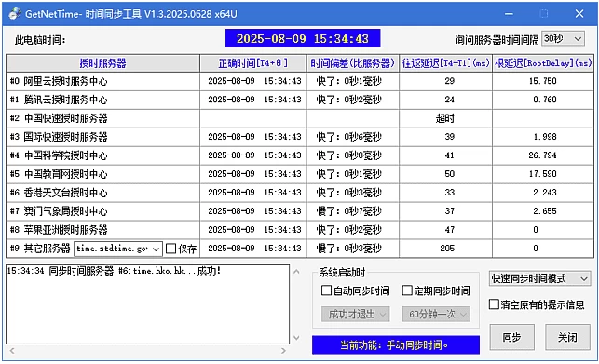
Task: Click the blue local time display 2025-08-09 15:34:43
Action: point(303,38)
